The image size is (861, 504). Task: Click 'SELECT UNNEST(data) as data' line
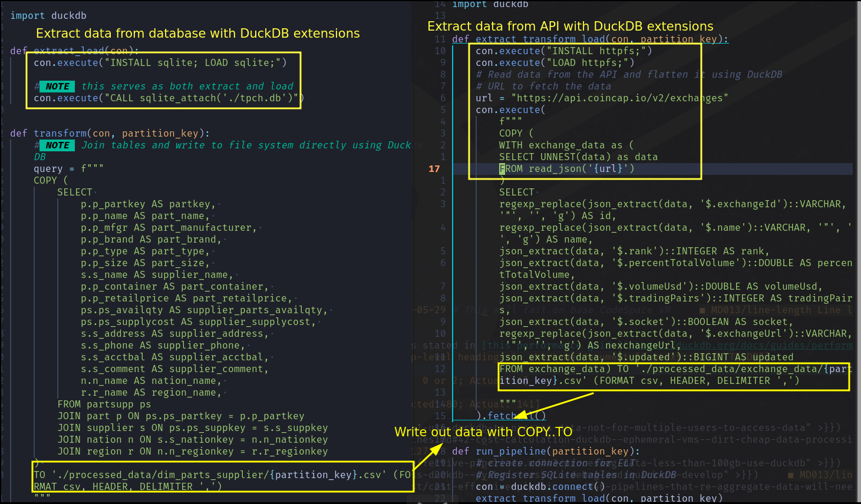pos(578,157)
